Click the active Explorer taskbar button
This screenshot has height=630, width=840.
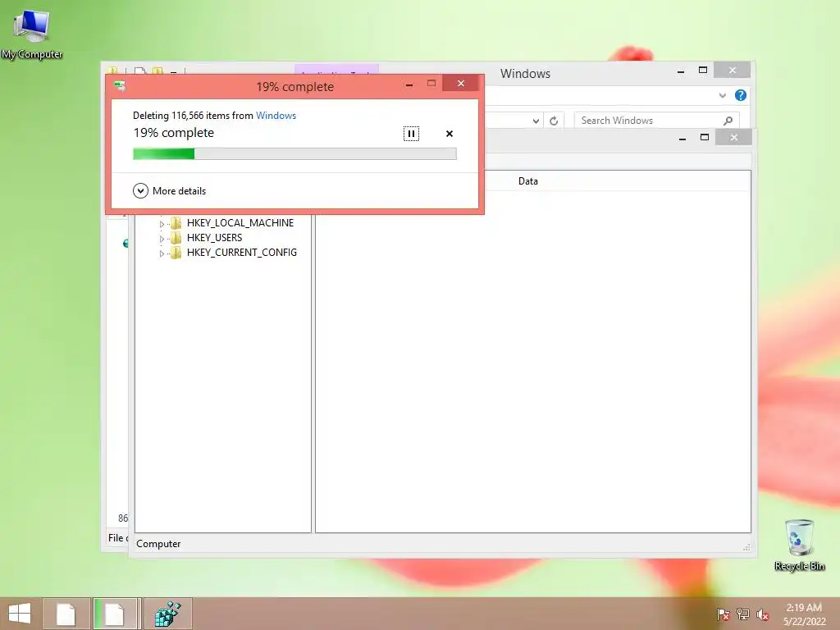click(x=115, y=614)
